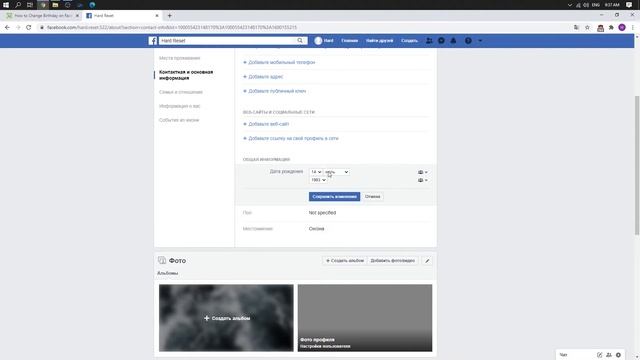The image size is (640, 360).
Task: Open the friend requests icon
Action: pyautogui.click(x=429, y=41)
